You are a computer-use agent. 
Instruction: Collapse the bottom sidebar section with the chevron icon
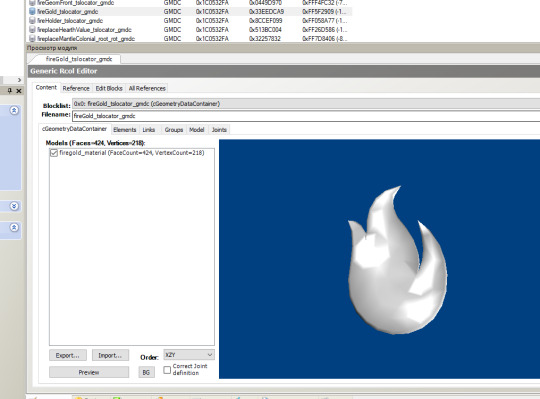pos(14,228)
